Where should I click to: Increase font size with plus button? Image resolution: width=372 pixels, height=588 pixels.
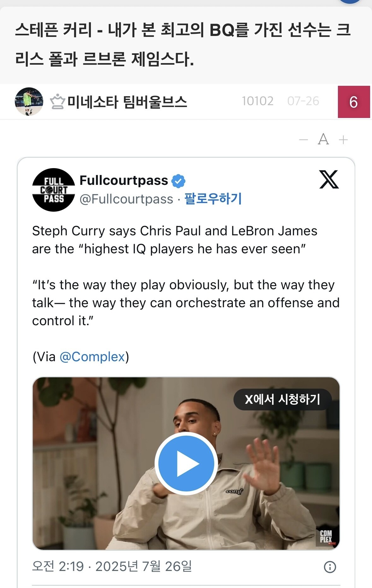(343, 139)
